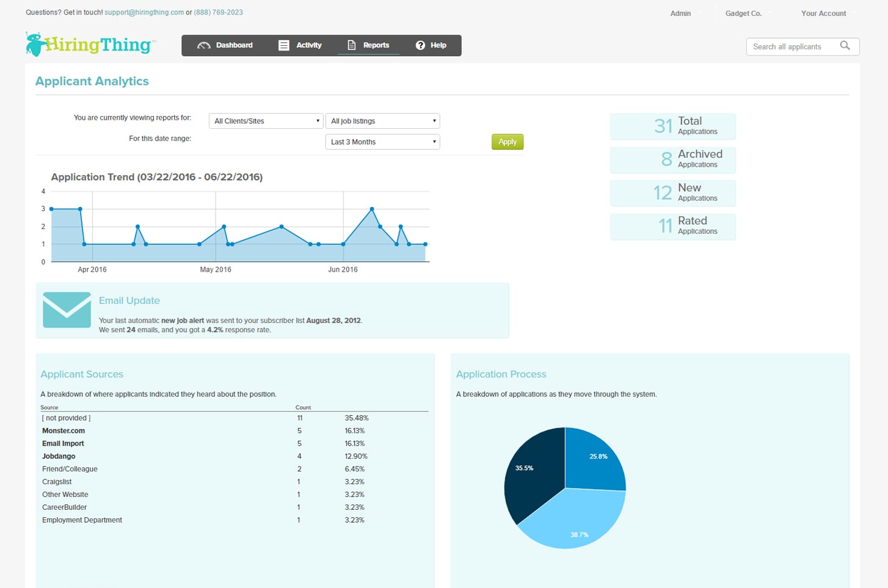Click the Application Trend chart title
Image resolution: width=888 pixels, height=588 pixels.
pyautogui.click(x=157, y=177)
